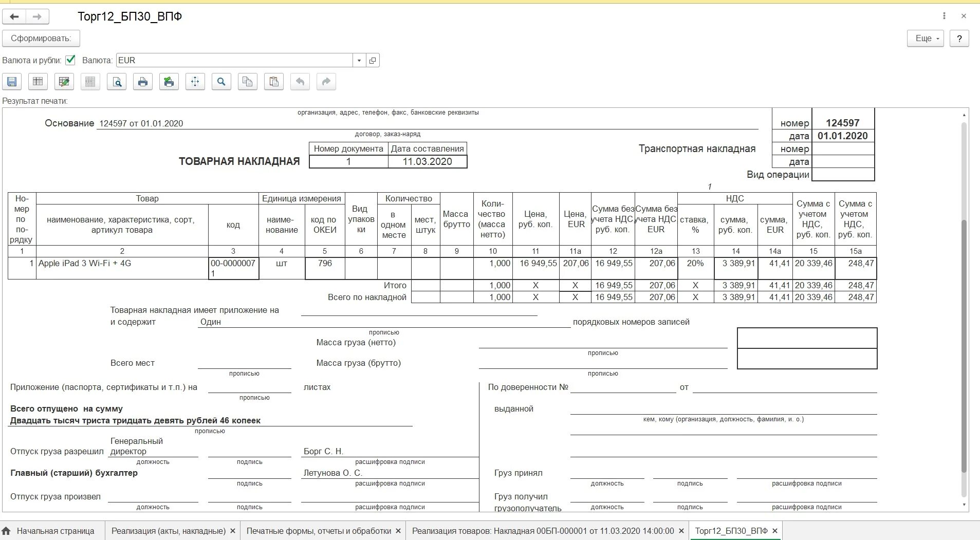Click the title ТОВАРНАЯ НАКЛАДНАЯ
980x540 pixels.
tap(239, 161)
